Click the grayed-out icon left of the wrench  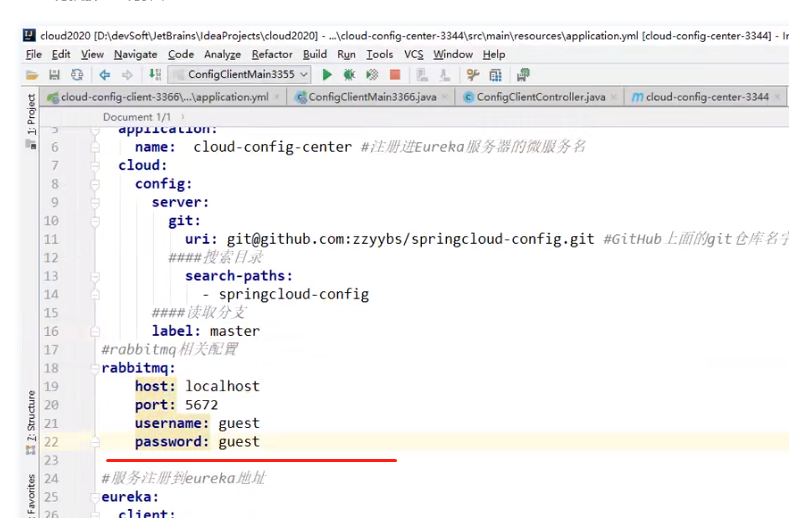pyautogui.click(x=444, y=75)
